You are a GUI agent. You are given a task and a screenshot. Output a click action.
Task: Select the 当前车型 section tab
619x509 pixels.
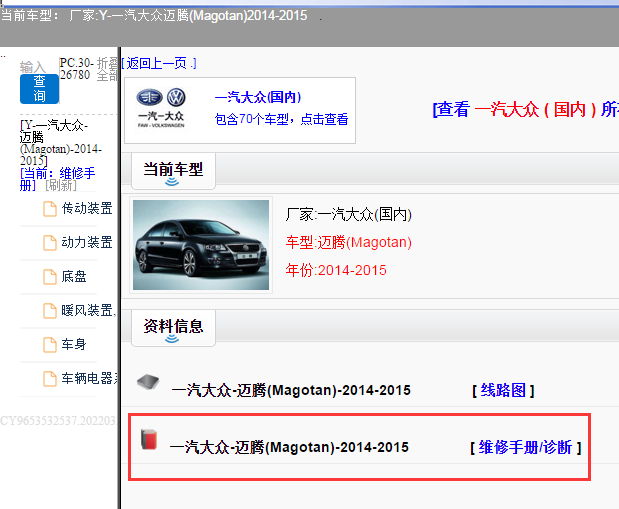(x=173, y=171)
